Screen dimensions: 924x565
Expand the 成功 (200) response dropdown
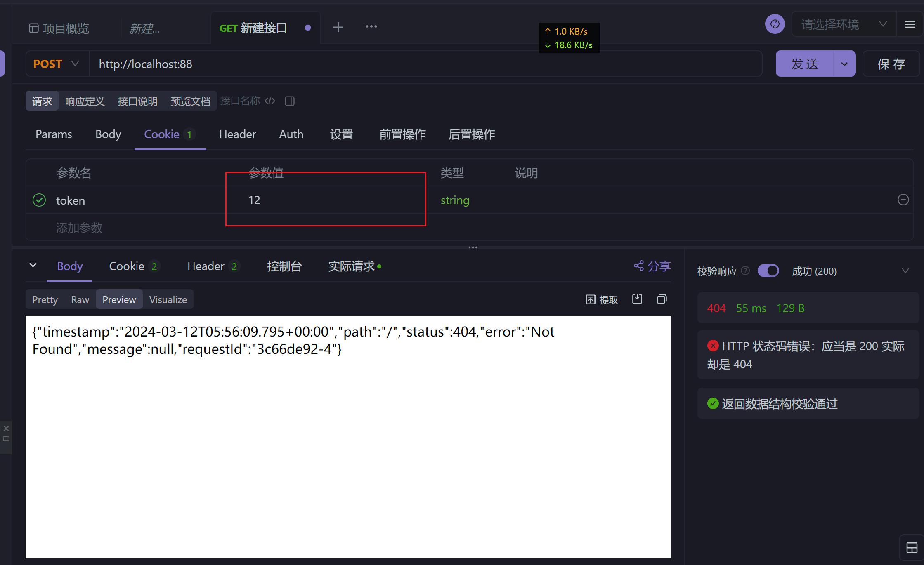(850, 271)
